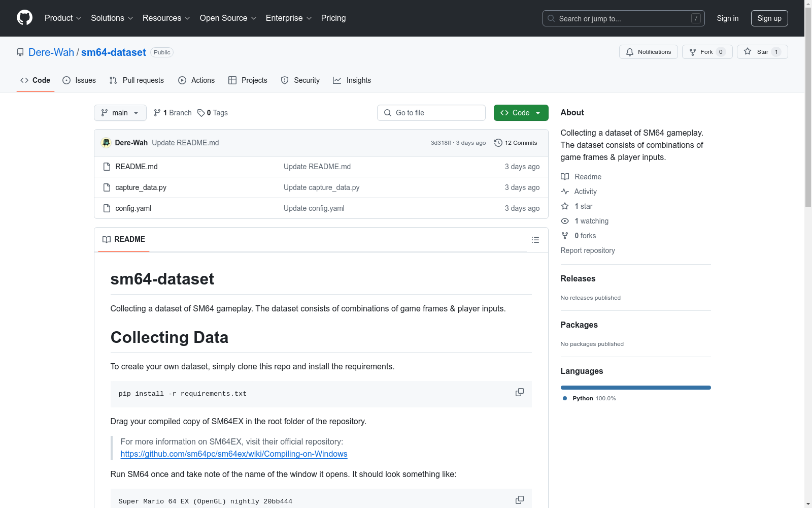Open the green Code dropdown button
The width and height of the screenshot is (812, 508).
tap(521, 113)
